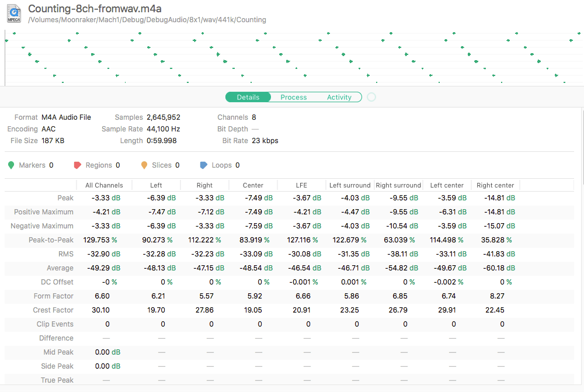Click the Format value M4A Audio File

67,117
